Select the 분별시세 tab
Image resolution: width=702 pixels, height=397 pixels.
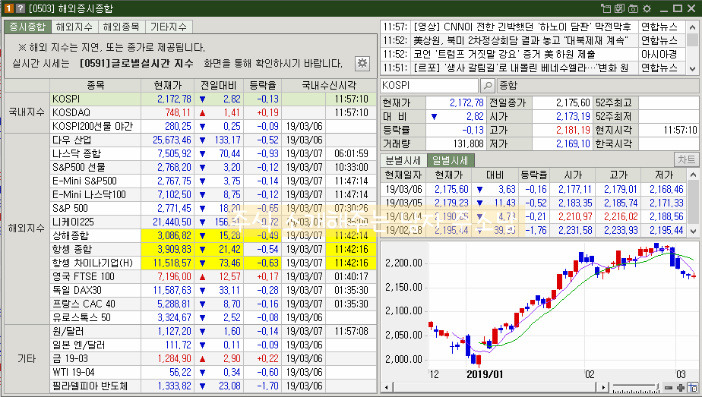pyautogui.click(x=403, y=160)
